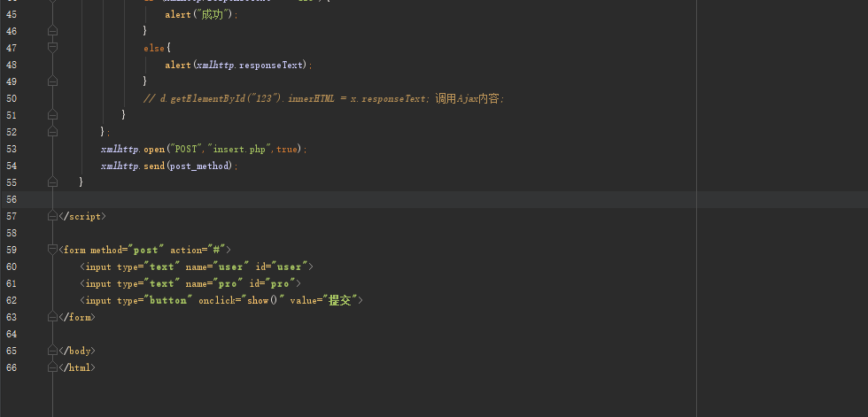This screenshot has width=868, height=417.
Task: Place cursor on empty highlighted line 56
Action: coord(434,199)
